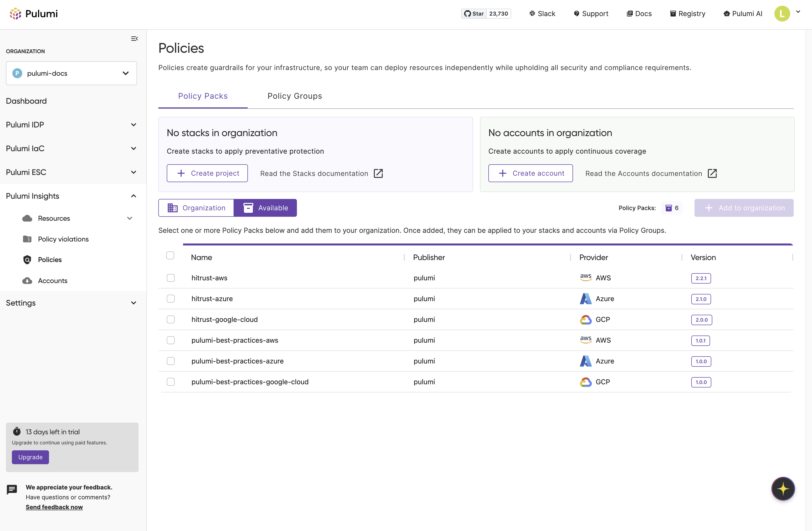Image resolution: width=812 pixels, height=531 pixels.
Task: Check the hitrust-google-cloud row checkbox
Action: (x=170, y=319)
